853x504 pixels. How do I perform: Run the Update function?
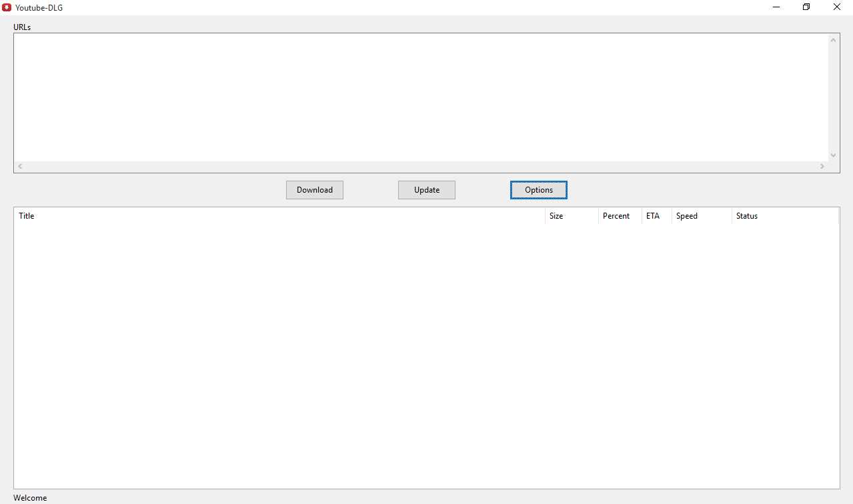pos(426,190)
